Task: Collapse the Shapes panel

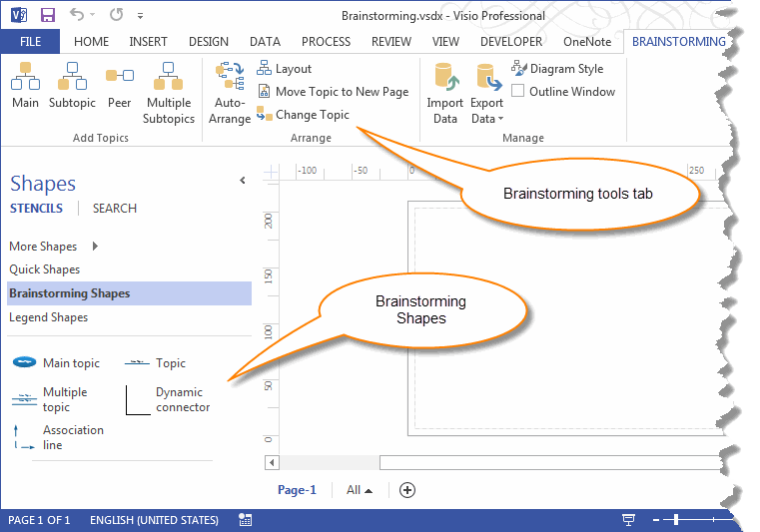Action: pyautogui.click(x=242, y=181)
